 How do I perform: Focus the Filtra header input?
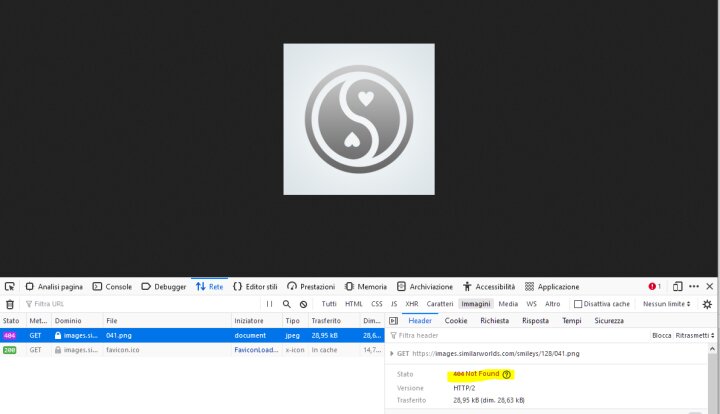pos(518,336)
